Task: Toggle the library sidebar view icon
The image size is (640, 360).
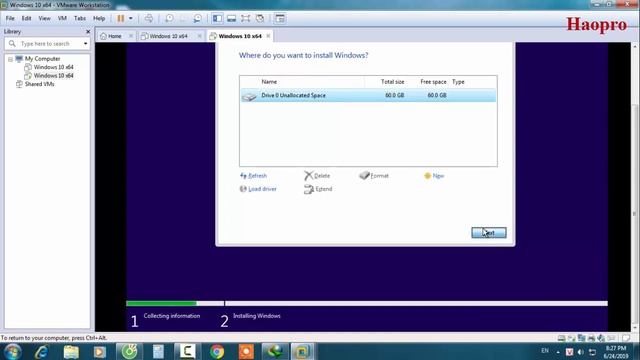Action: (x=218, y=18)
